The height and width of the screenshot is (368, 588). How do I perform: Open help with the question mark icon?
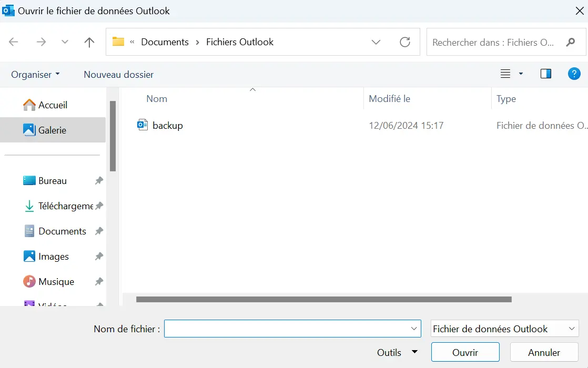pos(574,74)
